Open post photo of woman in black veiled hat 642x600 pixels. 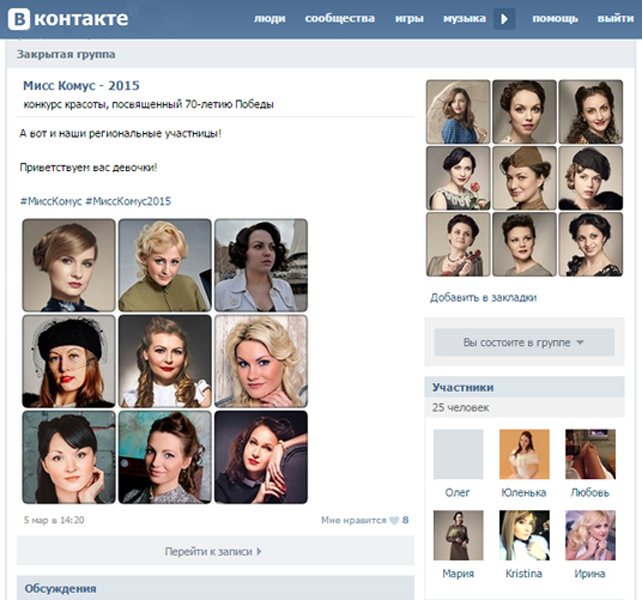[69, 361]
